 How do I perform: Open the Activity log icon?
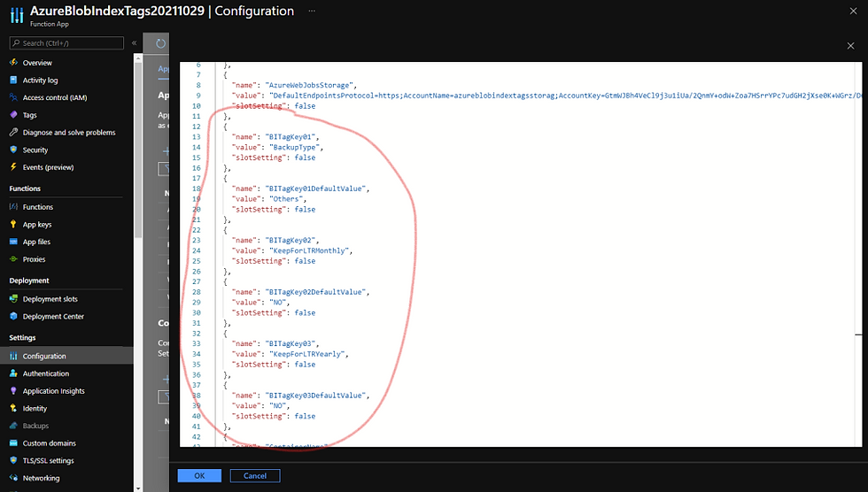[13, 81]
